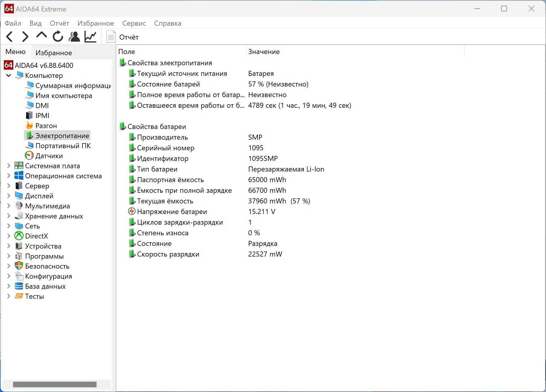Click the server tower icon for Сервер

coord(19,186)
